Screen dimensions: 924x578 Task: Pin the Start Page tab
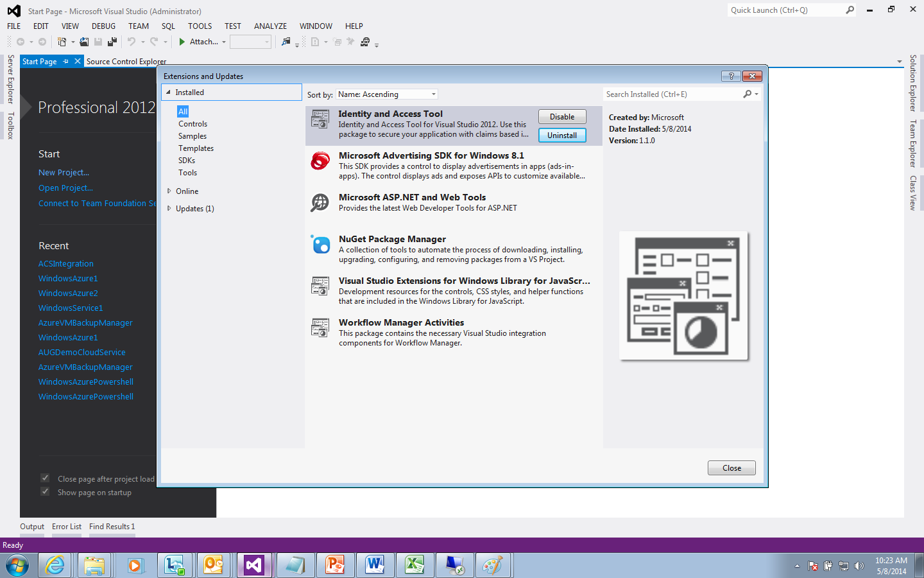click(x=66, y=62)
